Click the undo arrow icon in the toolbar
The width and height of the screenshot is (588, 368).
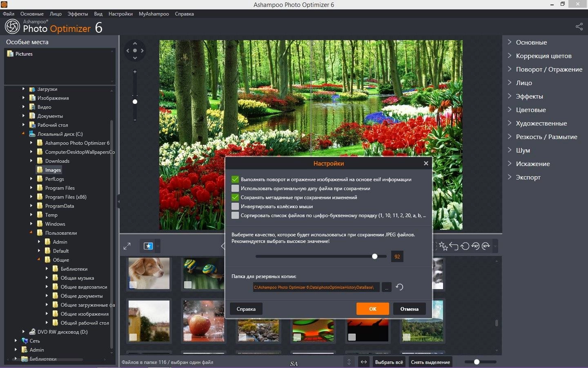[454, 246]
